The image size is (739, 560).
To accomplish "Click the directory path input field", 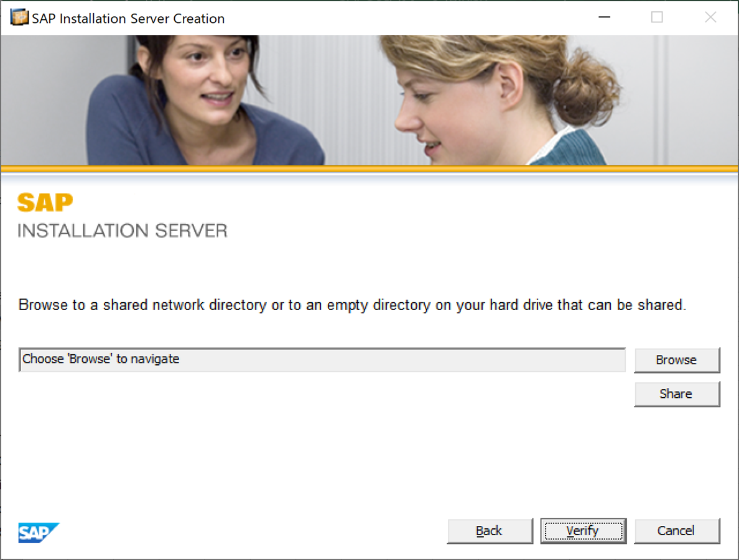I will pos(322,360).
